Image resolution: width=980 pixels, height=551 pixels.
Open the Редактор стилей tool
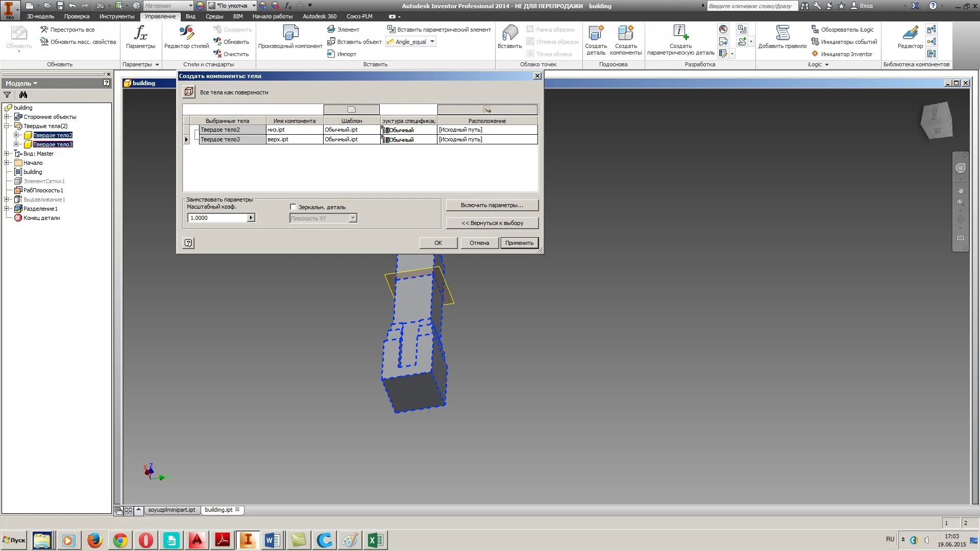(186, 34)
